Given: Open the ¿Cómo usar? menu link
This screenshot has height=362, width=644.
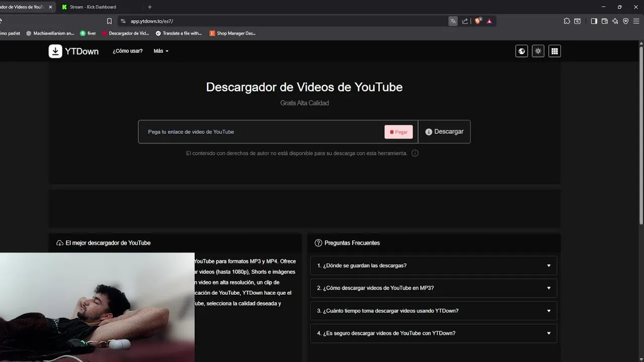Looking at the screenshot, I should point(127,51).
